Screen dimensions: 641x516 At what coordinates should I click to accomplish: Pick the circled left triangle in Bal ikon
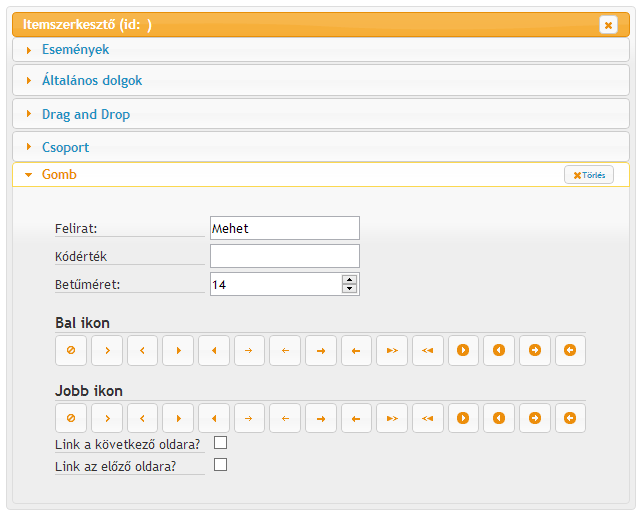pos(499,350)
